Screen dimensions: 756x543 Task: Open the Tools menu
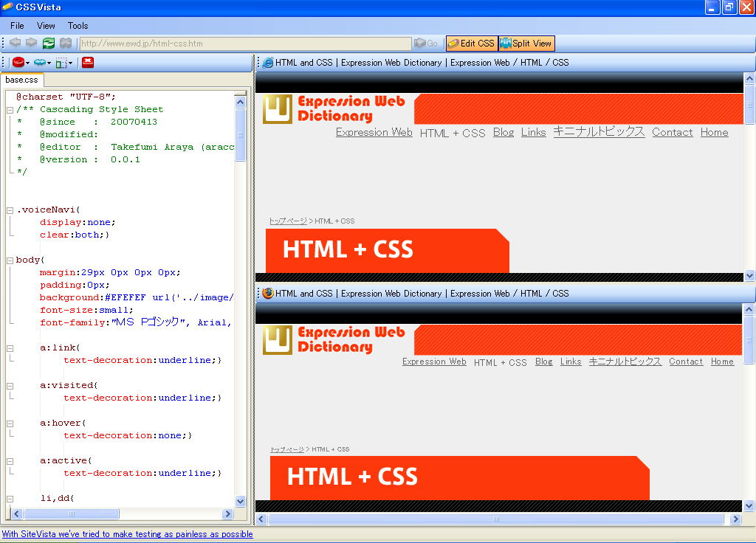coord(78,26)
